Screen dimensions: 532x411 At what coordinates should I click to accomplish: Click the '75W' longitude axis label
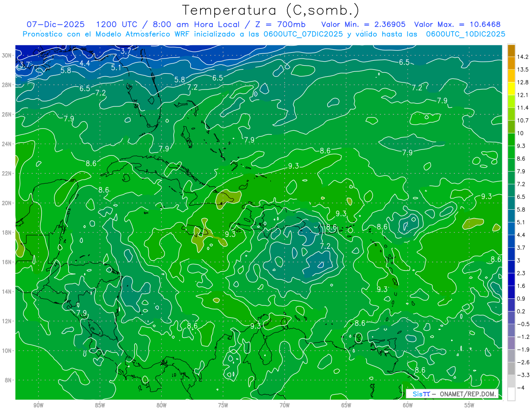coord(223,405)
